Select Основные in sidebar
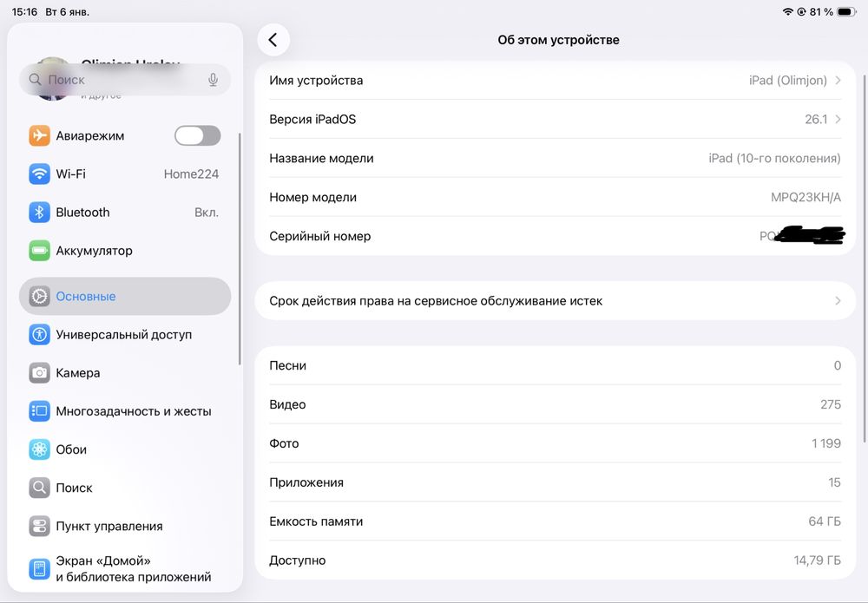Image resolution: width=868 pixels, height=603 pixels. click(124, 297)
